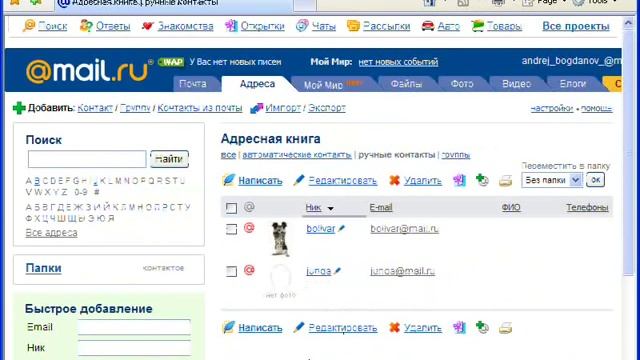
Task: Toggle the select-all checkbox in table header
Action: coord(231,208)
